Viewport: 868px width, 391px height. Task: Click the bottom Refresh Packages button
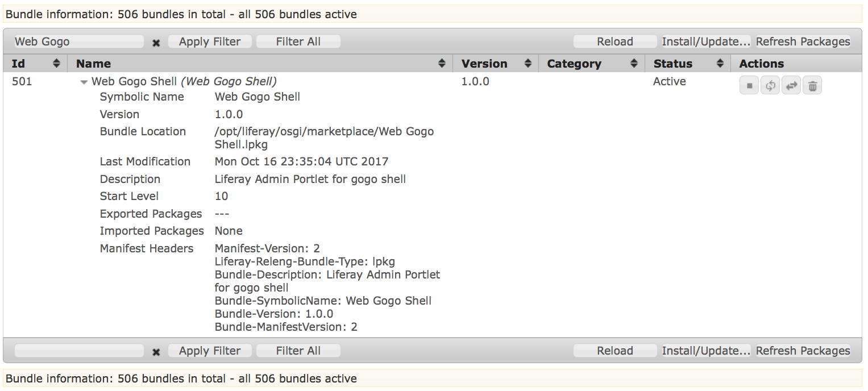click(x=803, y=351)
